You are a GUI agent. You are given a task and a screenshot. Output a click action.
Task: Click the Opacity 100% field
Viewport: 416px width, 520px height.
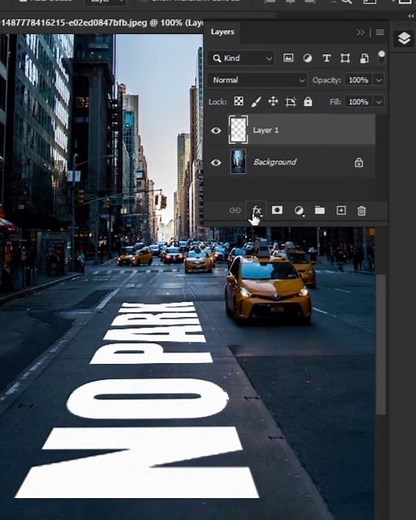point(359,80)
